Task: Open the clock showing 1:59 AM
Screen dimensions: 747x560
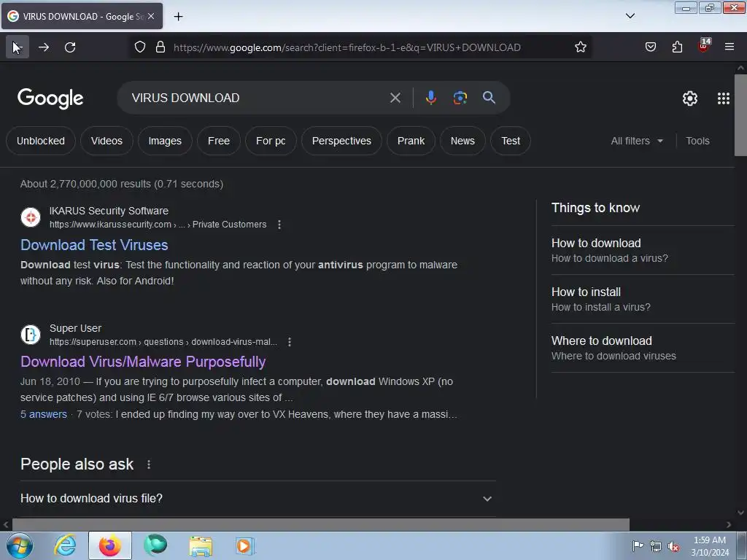Action: pos(709,546)
